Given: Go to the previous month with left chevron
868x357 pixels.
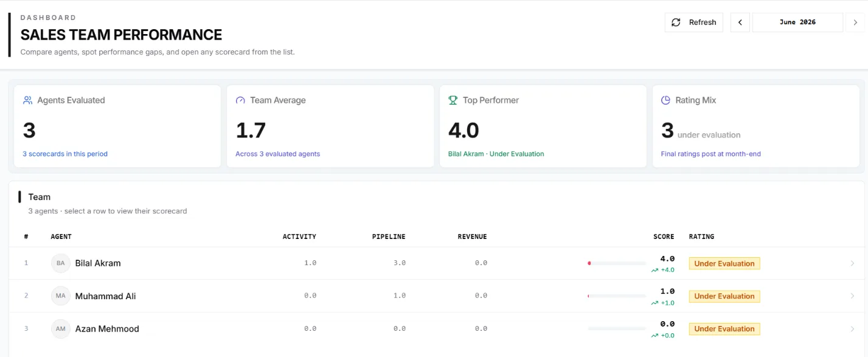Looking at the screenshot, I should (740, 23).
